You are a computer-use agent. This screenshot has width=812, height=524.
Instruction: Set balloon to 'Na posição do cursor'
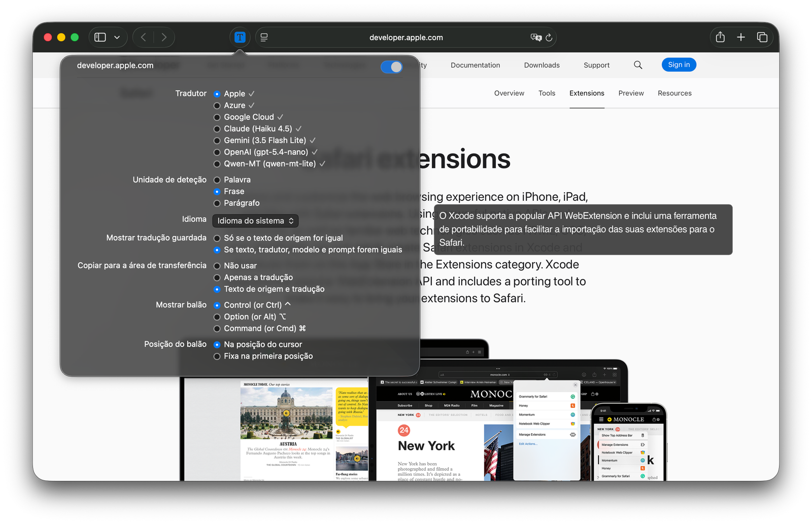click(217, 345)
